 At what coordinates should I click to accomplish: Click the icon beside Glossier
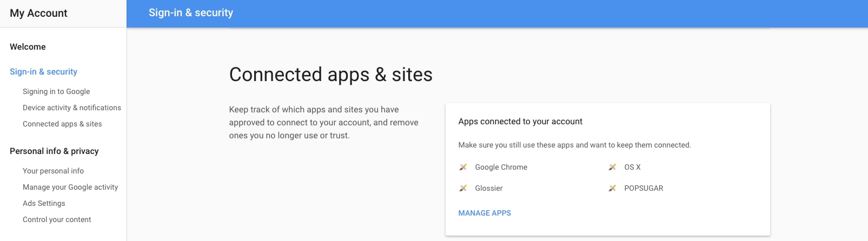click(463, 188)
